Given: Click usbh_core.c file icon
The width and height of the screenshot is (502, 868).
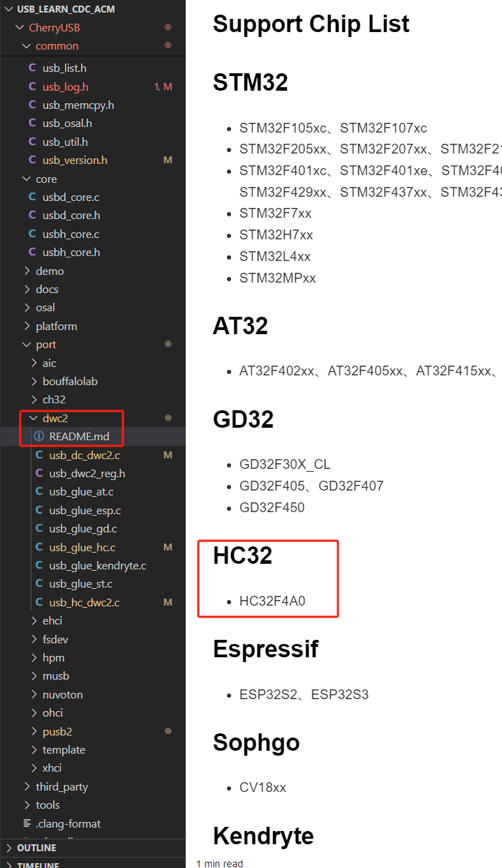Looking at the screenshot, I should [32, 234].
